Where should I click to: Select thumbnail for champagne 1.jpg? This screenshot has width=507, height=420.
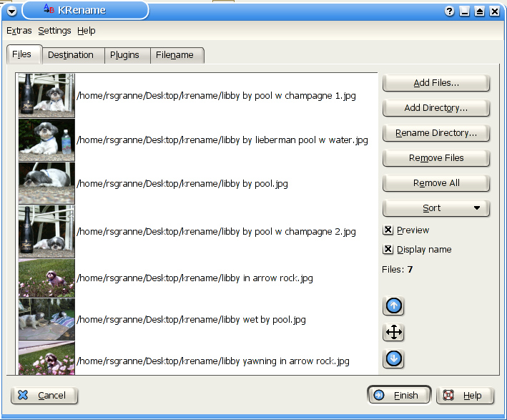46,95
